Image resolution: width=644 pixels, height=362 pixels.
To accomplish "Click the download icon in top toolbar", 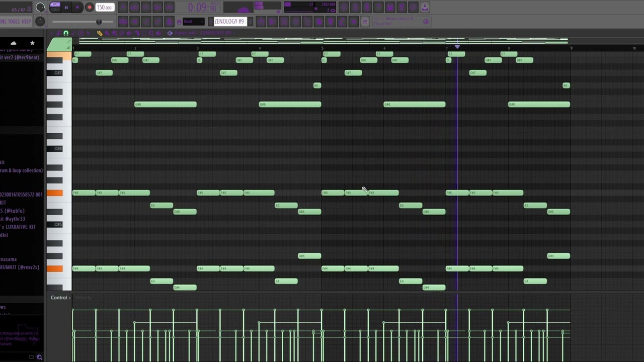I will coord(425,7).
